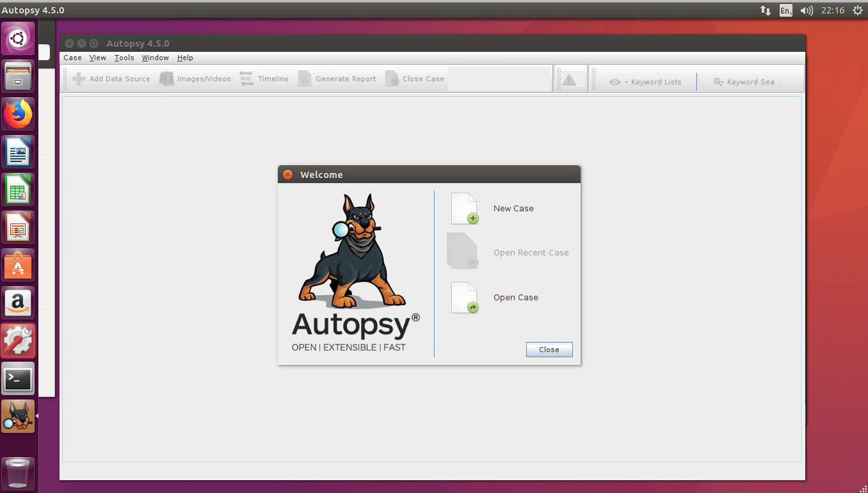Launch LibreOffice Impress from the launcher

point(18,228)
